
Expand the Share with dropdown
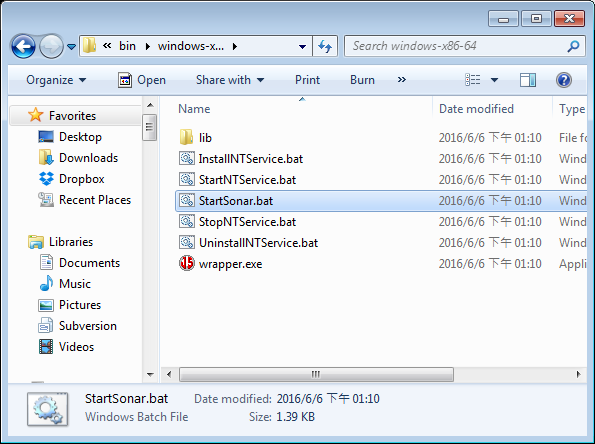coord(230,80)
